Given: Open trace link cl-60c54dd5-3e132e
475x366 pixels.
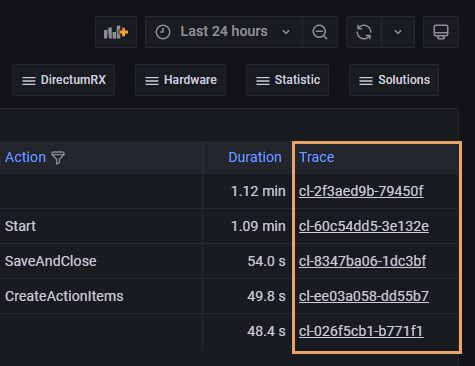Looking at the screenshot, I should [364, 226].
